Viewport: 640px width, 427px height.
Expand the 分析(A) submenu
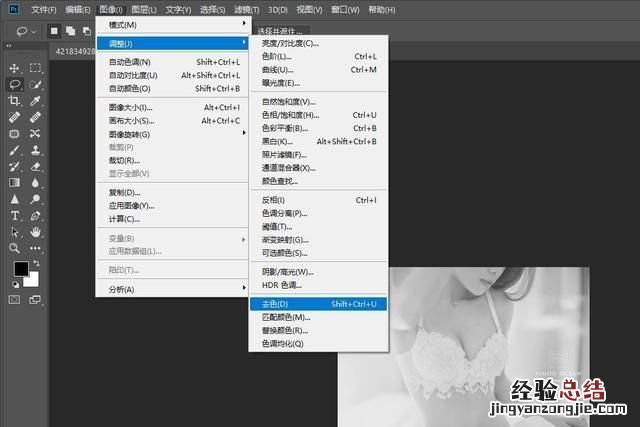(x=173, y=289)
